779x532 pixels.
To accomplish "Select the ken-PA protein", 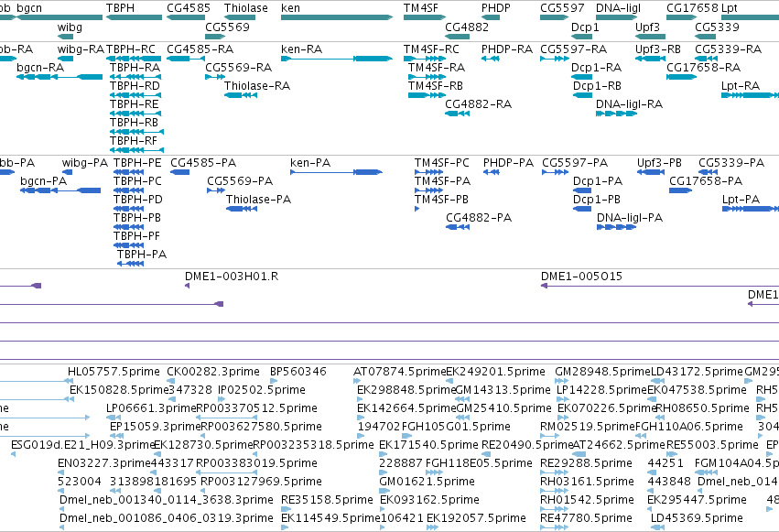I will pos(336,172).
